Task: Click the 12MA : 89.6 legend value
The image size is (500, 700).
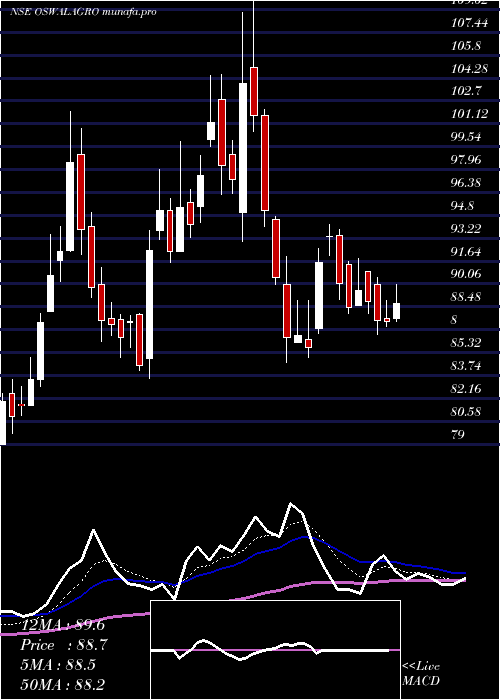Action: 62,625
